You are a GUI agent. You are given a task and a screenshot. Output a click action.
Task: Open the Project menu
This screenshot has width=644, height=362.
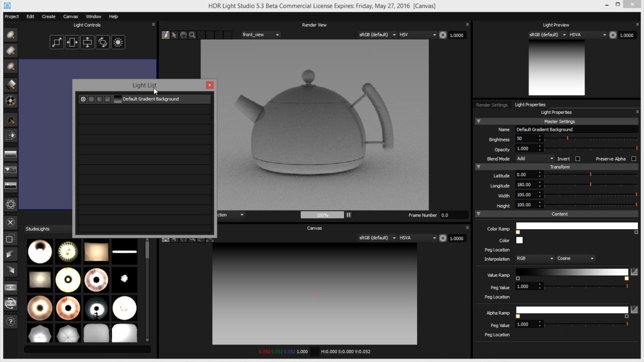click(11, 16)
